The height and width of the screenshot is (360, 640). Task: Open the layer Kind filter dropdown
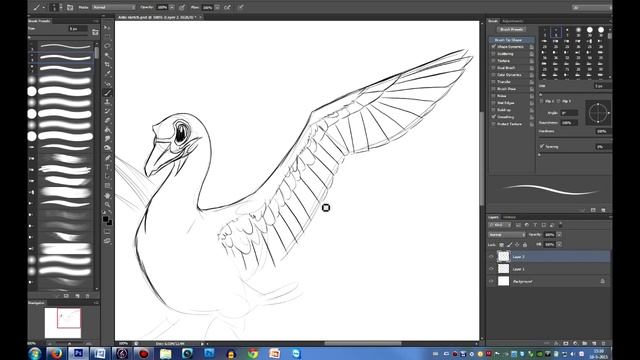click(500, 225)
